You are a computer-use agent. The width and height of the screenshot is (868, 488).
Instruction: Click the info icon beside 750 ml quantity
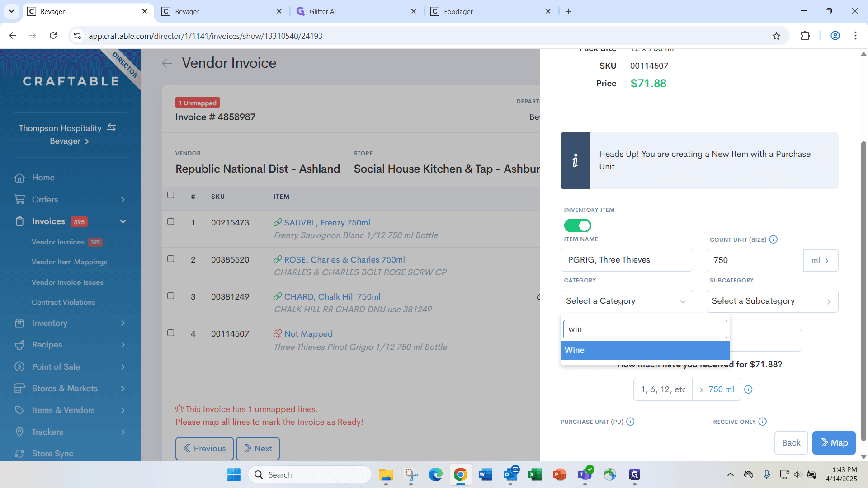tap(748, 389)
